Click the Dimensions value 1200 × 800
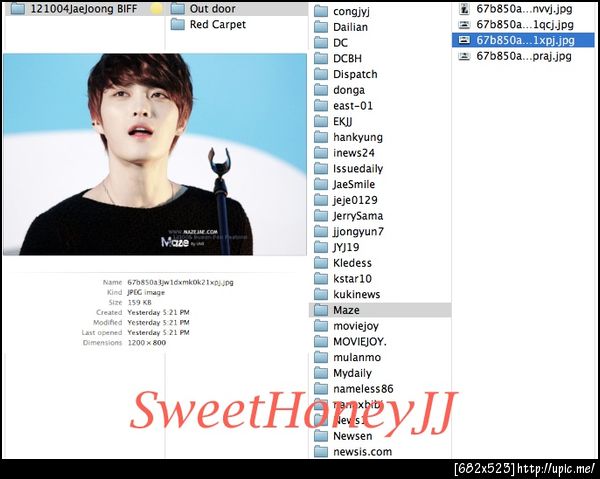Screen dimensions: 600x479 [147, 342]
